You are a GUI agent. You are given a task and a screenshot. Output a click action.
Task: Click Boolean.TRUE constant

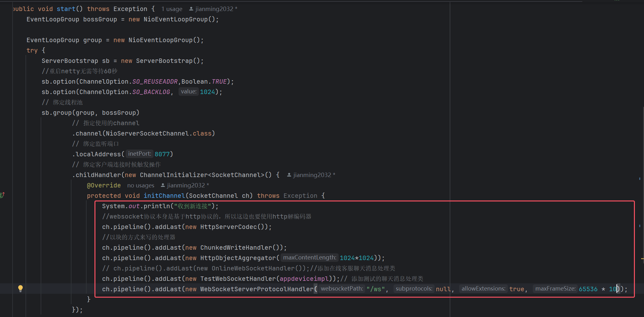tap(204, 82)
